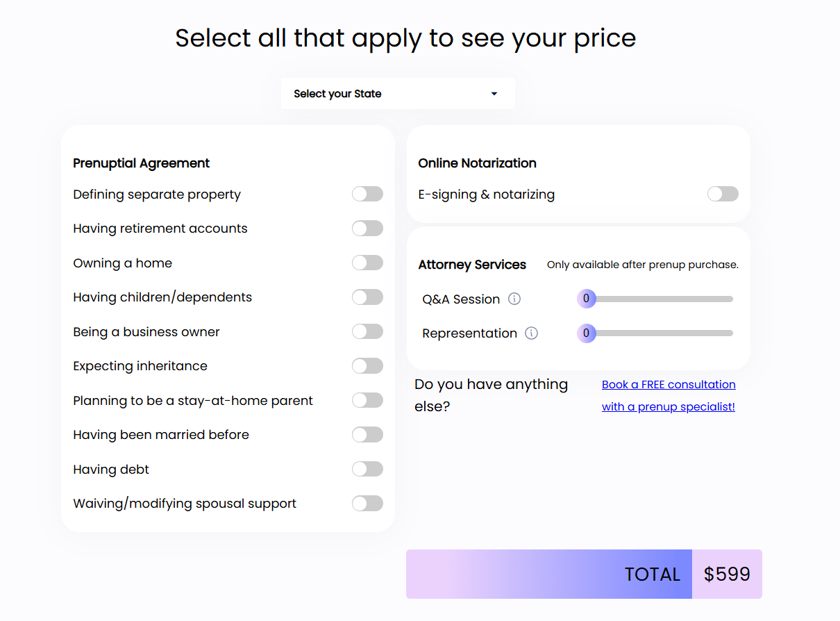The image size is (840, 621).
Task: Enable Planning to be a stay-at-home parent
Action: click(x=367, y=401)
